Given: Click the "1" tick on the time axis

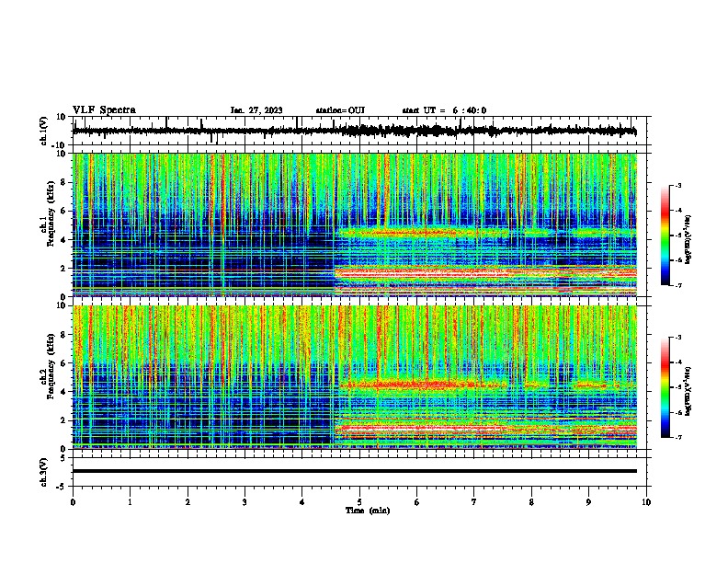Looking at the screenshot, I should click(x=130, y=502).
